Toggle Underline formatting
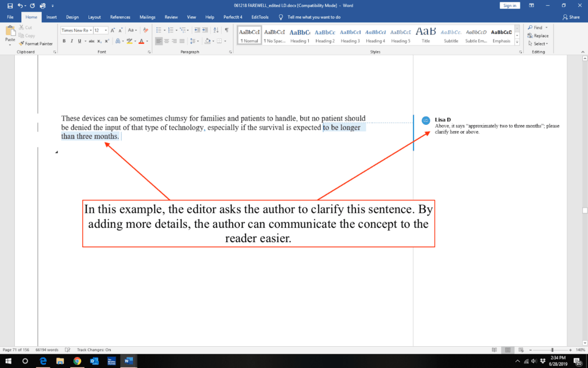Screen dimensions: 588x368 [x=79, y=41]
